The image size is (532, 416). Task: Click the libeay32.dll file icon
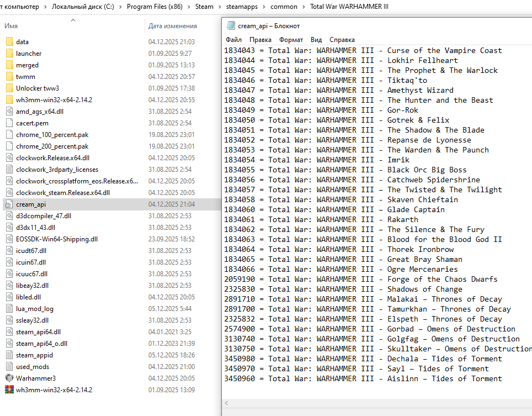pyautogui.click(x=9, y=286)
